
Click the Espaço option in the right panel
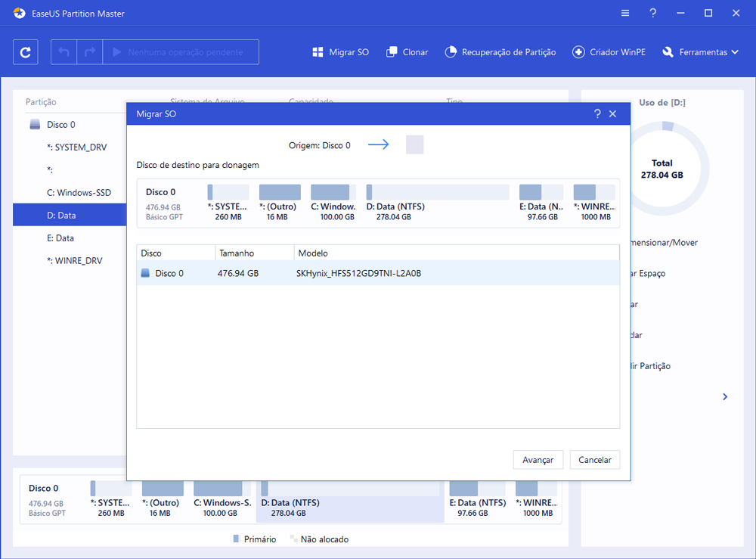(648, 274)
